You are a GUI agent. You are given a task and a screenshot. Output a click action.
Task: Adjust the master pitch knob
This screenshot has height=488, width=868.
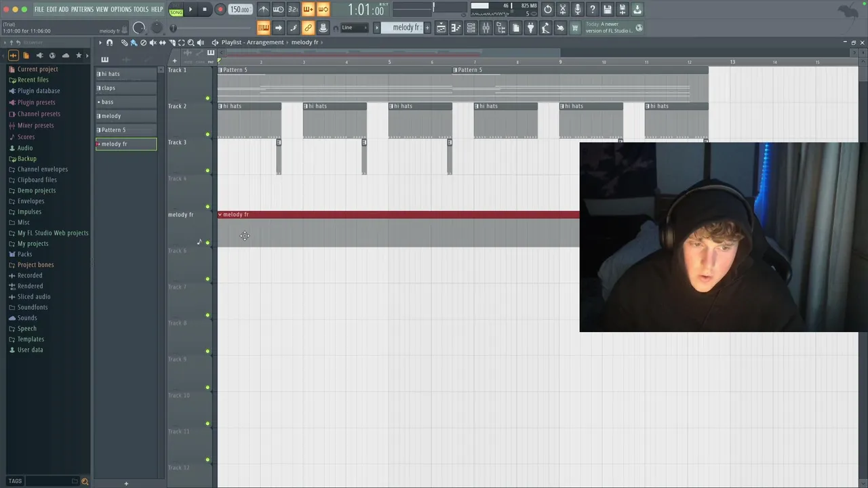[x=157, y=28]
